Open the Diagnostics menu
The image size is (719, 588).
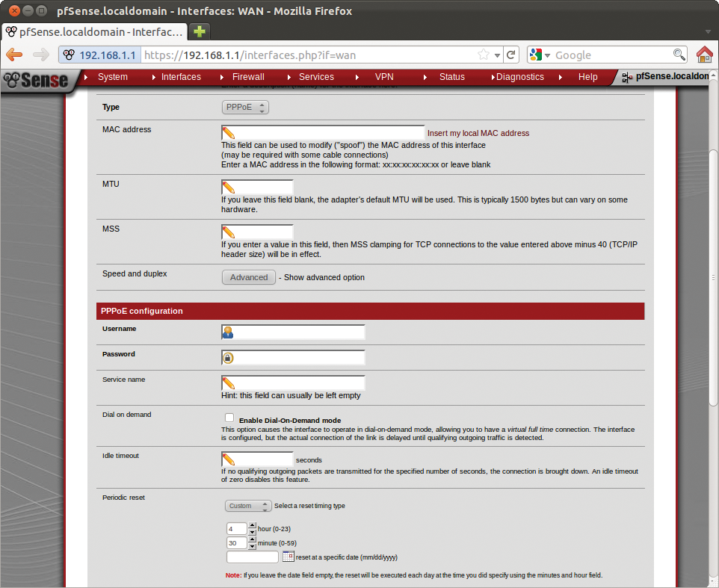click(519, 77)
